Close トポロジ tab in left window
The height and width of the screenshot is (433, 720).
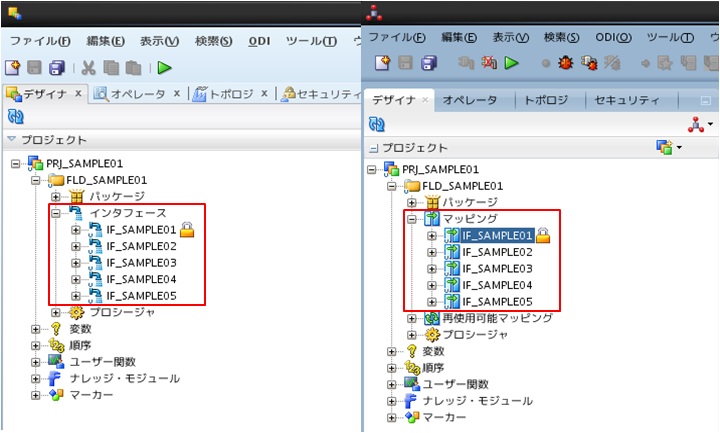(x=264, y=93)
